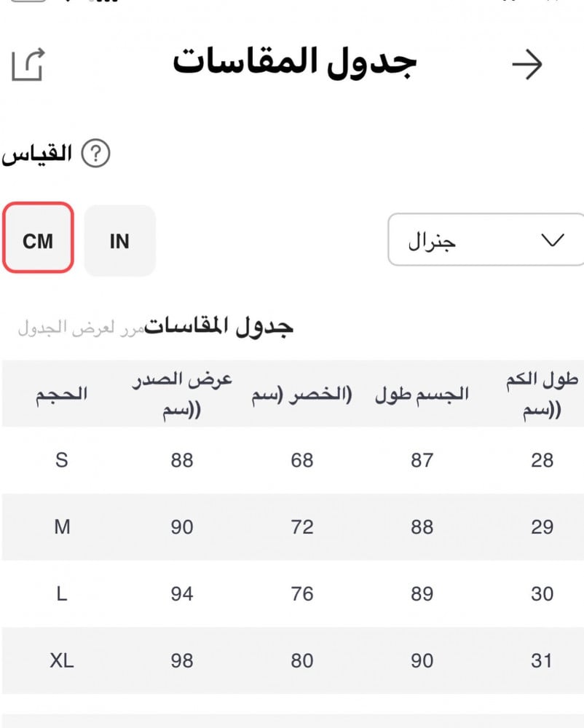Tap the back arrow at top right

click(527, 65)
